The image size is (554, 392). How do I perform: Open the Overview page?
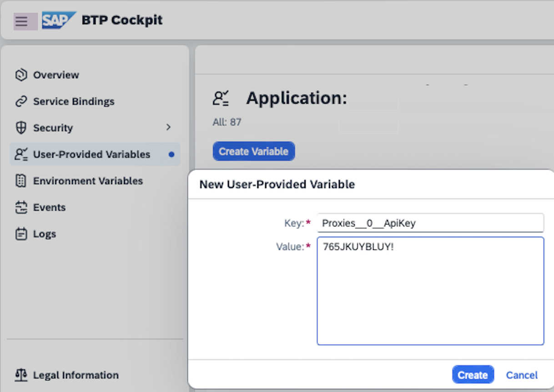click(56, 75)
